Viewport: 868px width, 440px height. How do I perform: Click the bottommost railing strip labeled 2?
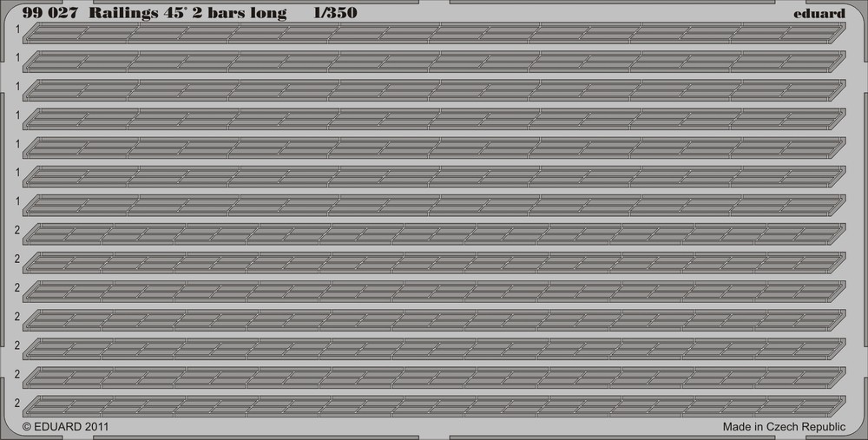(434, 405)
